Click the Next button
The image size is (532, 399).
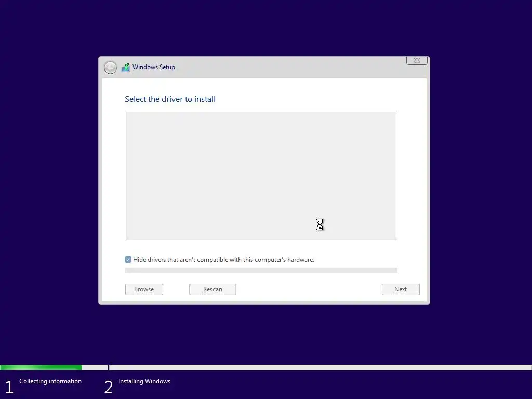point(401,289)
